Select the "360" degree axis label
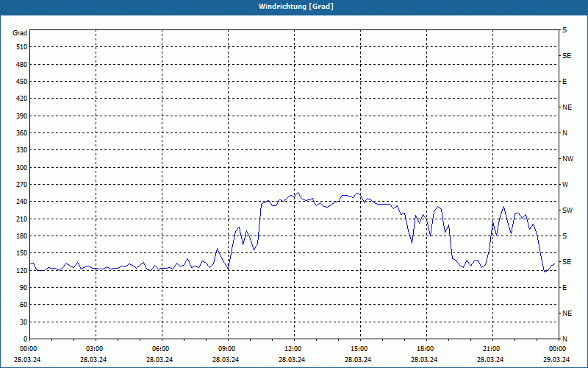This screenshot has height=368, width=588. point(22,133)
